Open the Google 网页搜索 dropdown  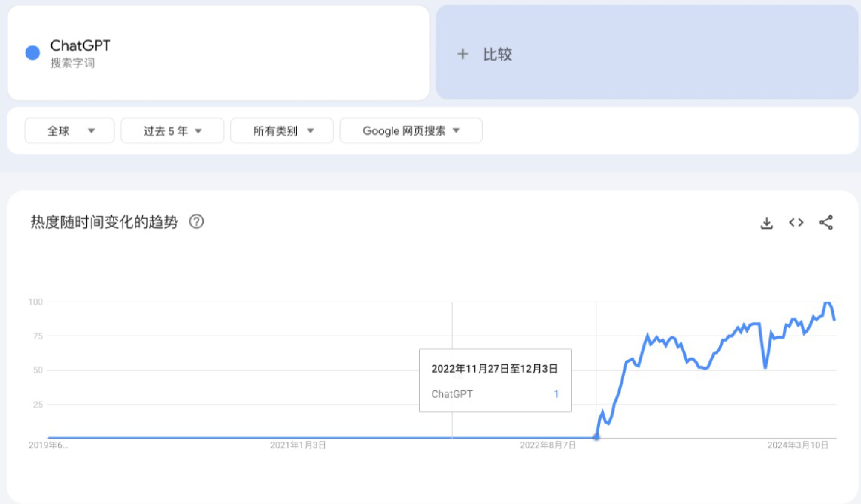(x=411, y=131)
